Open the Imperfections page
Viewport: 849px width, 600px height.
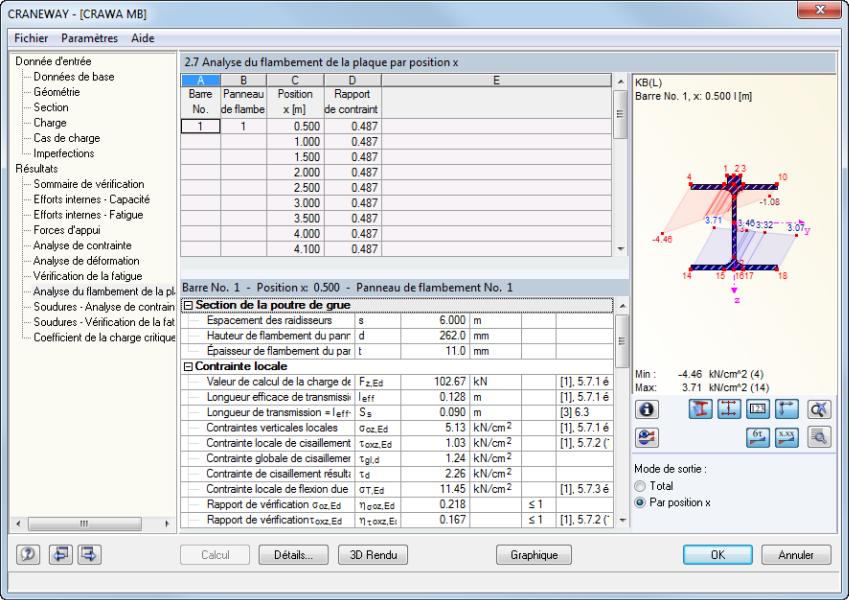pyautogui.click(x=64, y=153)
